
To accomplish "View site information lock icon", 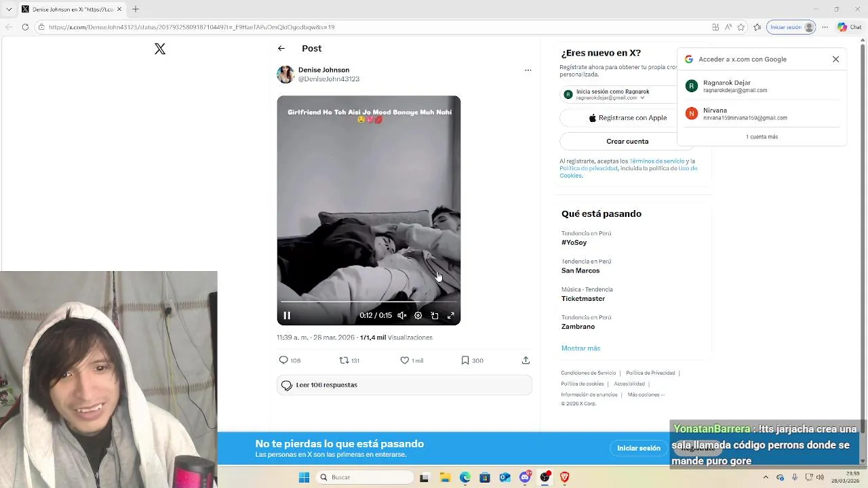I will click(x=41, y=27).
